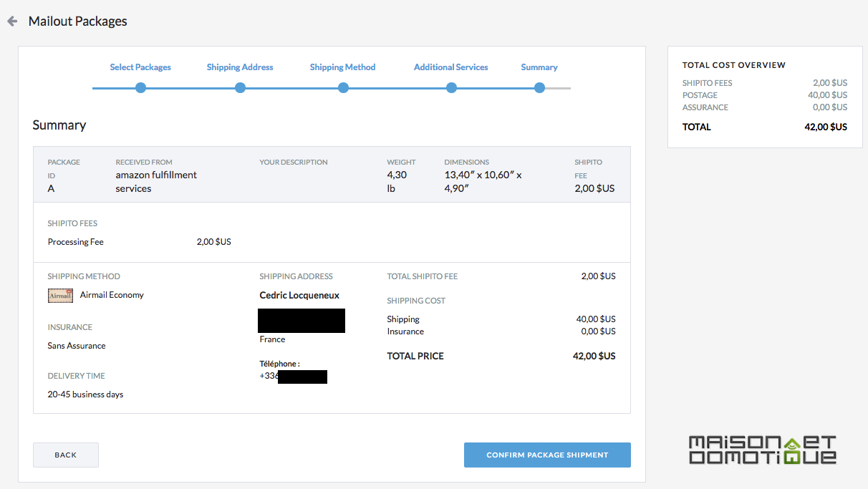
Task: Click the Back button
Action: pyautogui.click(x=66, y=455)
